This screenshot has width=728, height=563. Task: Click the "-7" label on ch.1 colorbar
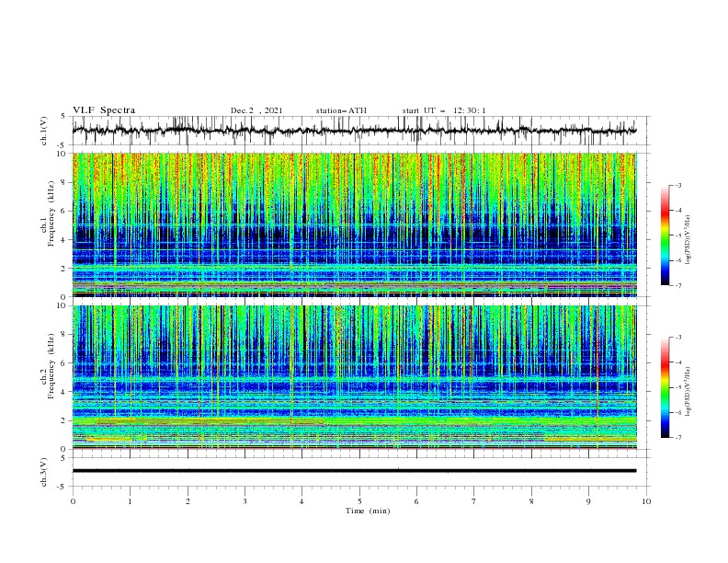pyautogui.click(x=678, y=286)
